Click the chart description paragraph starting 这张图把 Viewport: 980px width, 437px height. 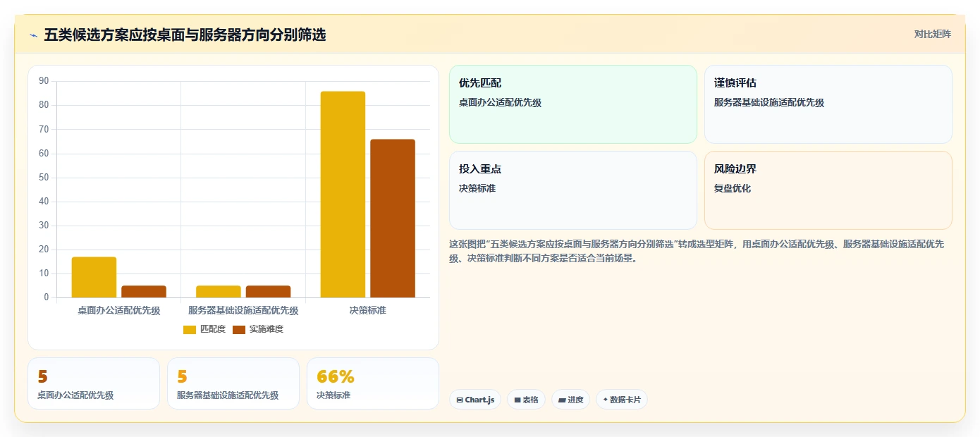pyautogui.click(x=700, y=251)
